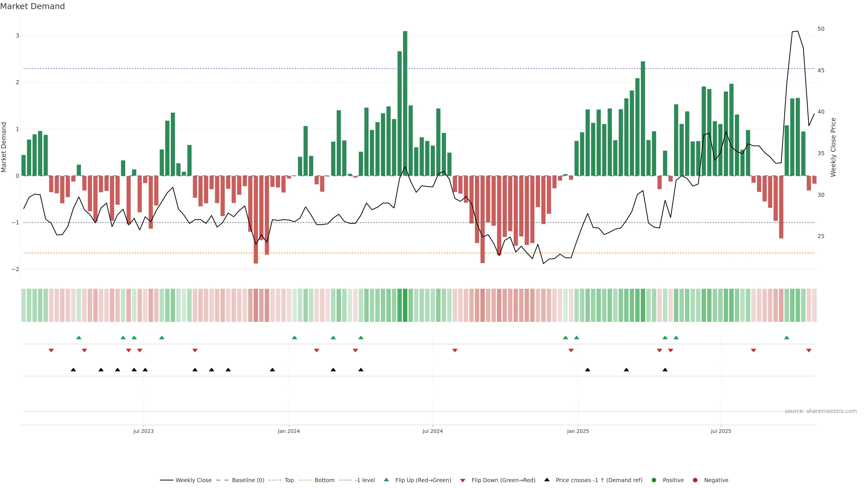This screenshot has width=868, height=488.
Task: Click the Jul 2024 x-axis label
Action: point(432,431)
